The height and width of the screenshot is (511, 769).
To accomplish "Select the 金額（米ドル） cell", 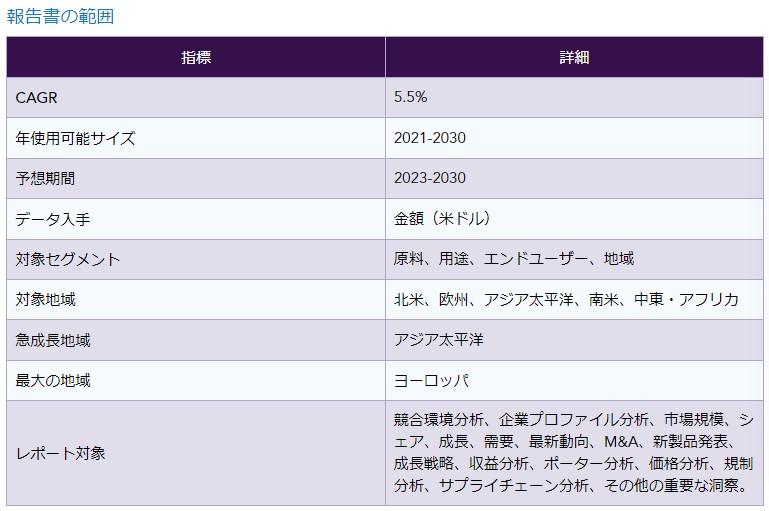I will pos(574,219).
